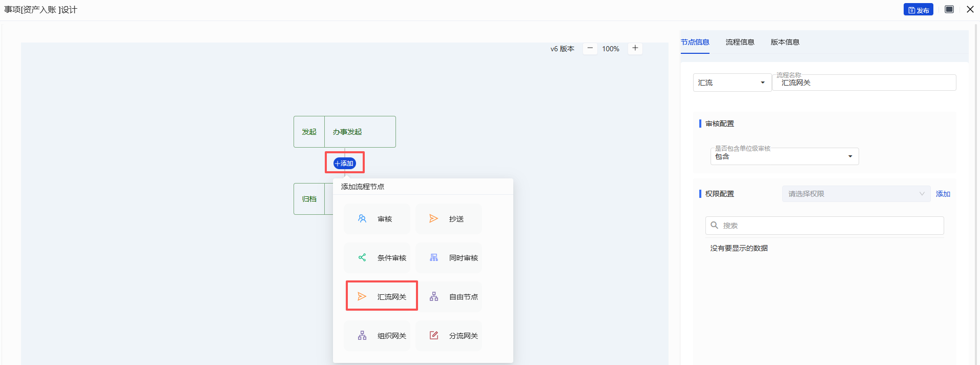This screenshot has width=980, height=365.
Task: Click the fullscreen icon beside 发布
Action: (x=949, y=9)
